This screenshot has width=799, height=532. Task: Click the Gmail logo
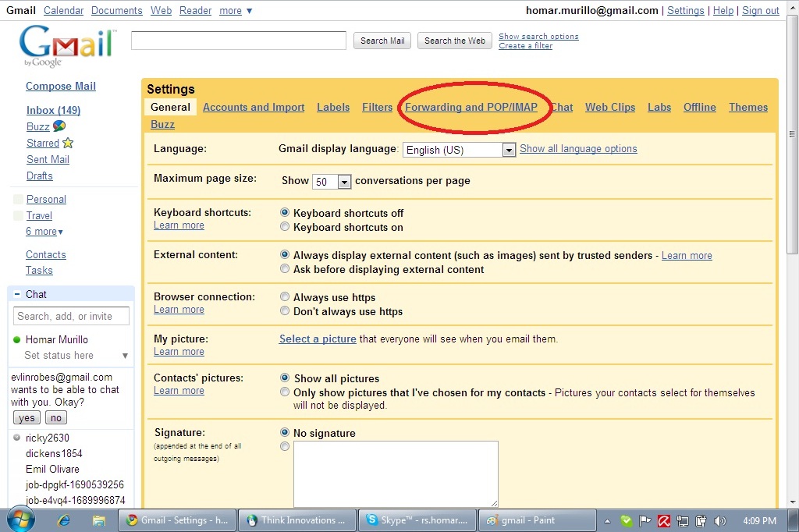pos(67,46)
